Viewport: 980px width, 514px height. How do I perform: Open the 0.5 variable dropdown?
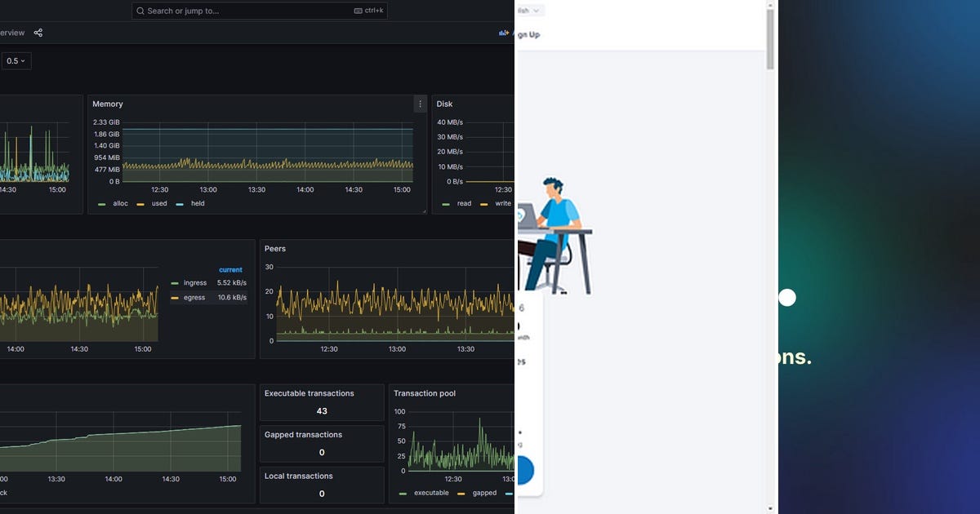pos(16,60)
